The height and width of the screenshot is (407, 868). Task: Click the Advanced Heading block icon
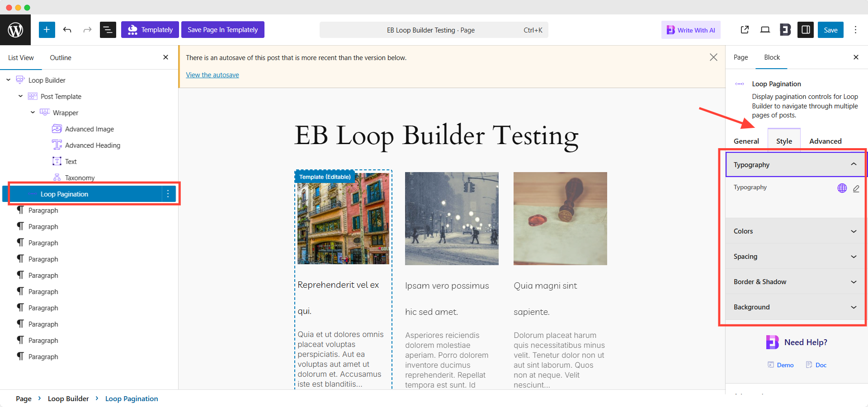57,145
